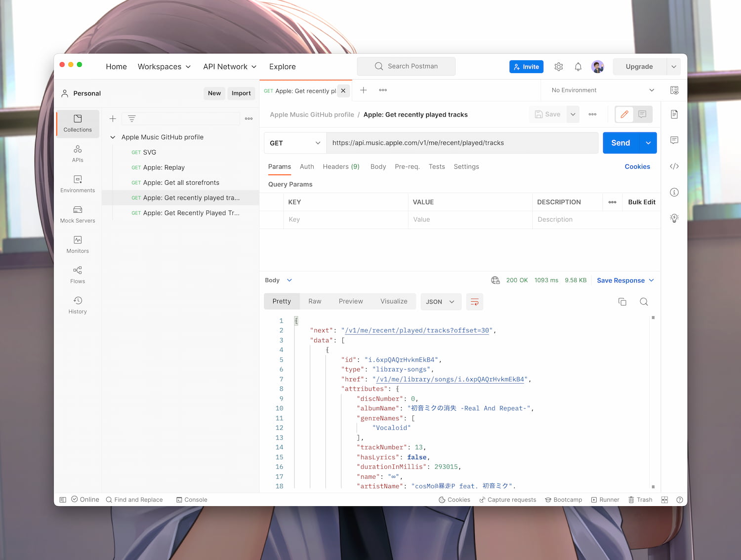The width and height of the screenshot is (741, 560).
Task: Open the Collections sidebar panel
Action: [x=78, y=123]
